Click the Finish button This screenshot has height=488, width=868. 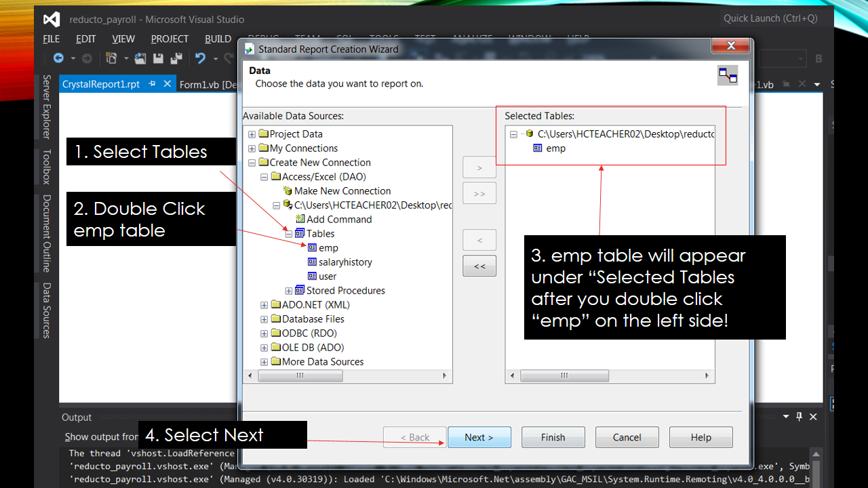point(553,436)
